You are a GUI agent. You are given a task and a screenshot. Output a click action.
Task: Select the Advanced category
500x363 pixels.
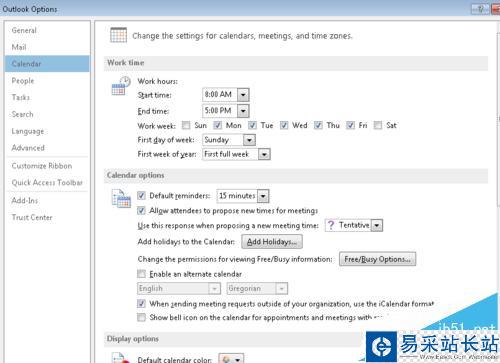(47, 148)
